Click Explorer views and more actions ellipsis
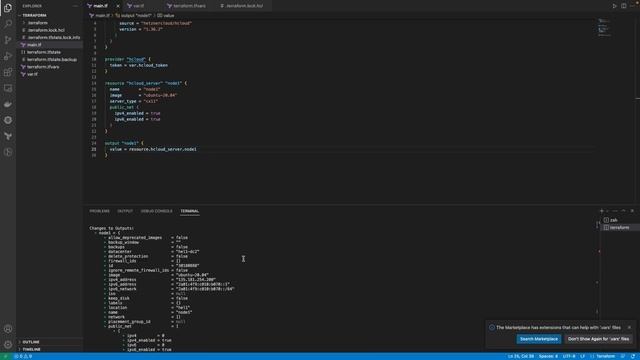Viewport: 640px width, 360px height. [x=75, y=6]
